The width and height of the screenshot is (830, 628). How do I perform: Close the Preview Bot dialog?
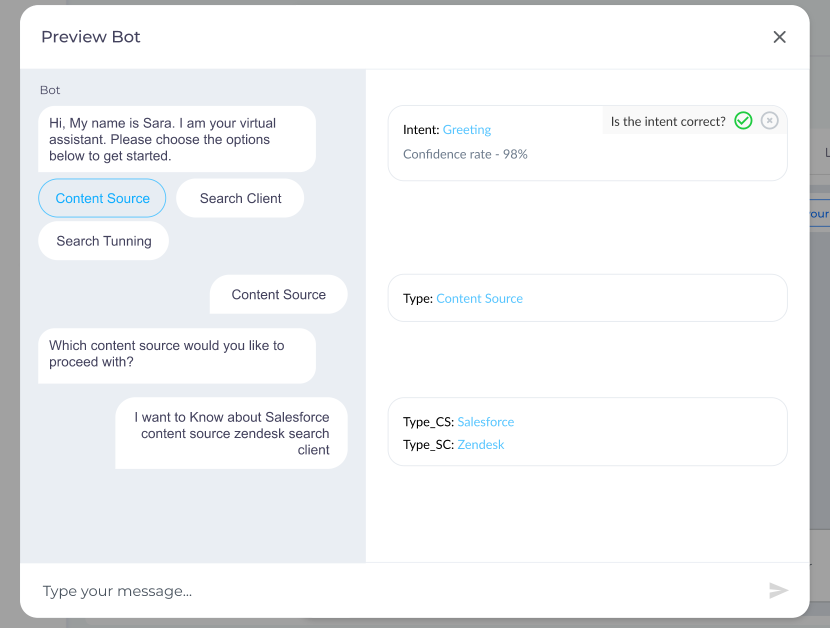coord(779,37)
